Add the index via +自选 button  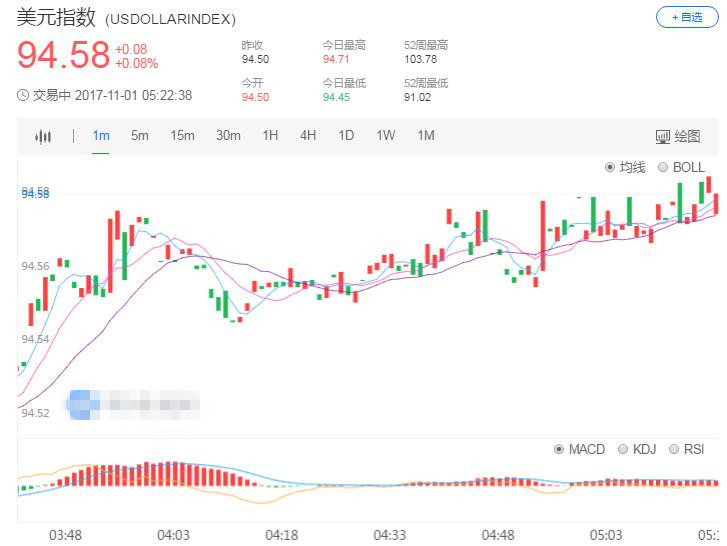click(x=686, y=17)
